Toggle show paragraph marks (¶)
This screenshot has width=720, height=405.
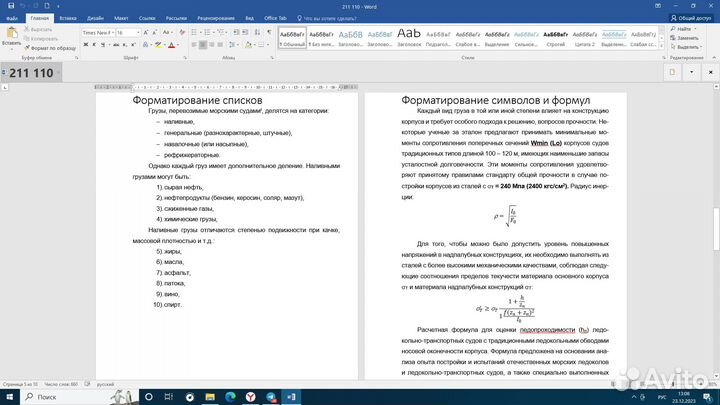(269, 33)
